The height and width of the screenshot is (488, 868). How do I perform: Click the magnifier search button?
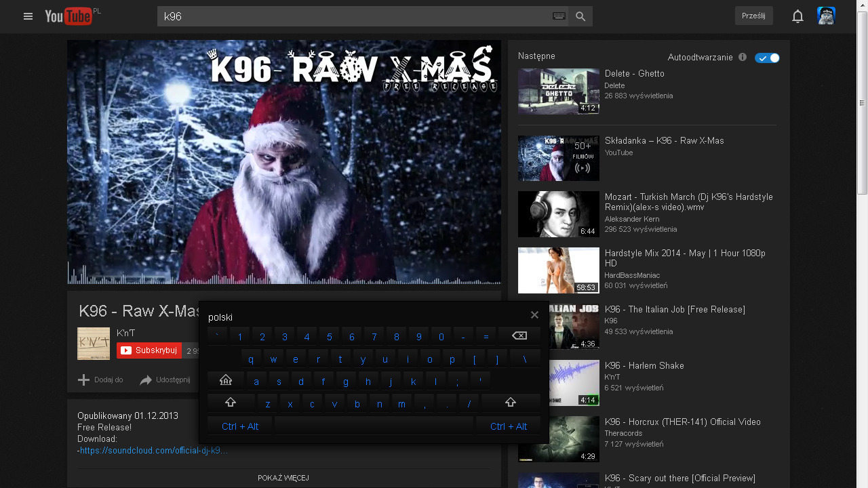tap(580, 16)
